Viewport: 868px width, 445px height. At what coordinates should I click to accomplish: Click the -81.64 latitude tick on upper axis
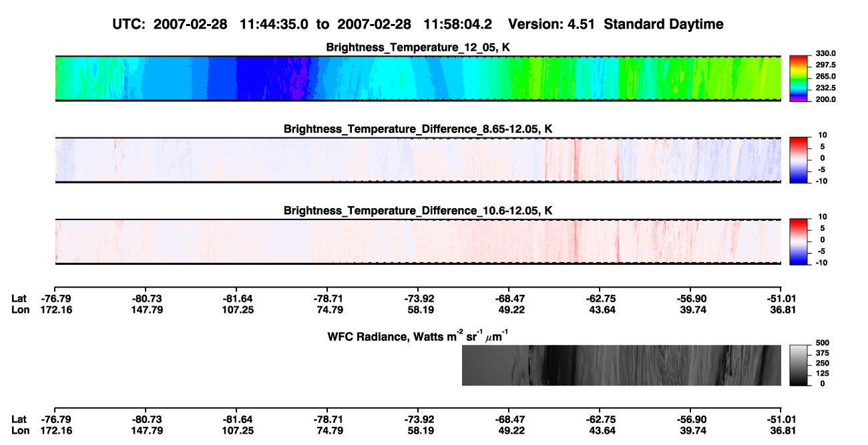coord(236,298)
